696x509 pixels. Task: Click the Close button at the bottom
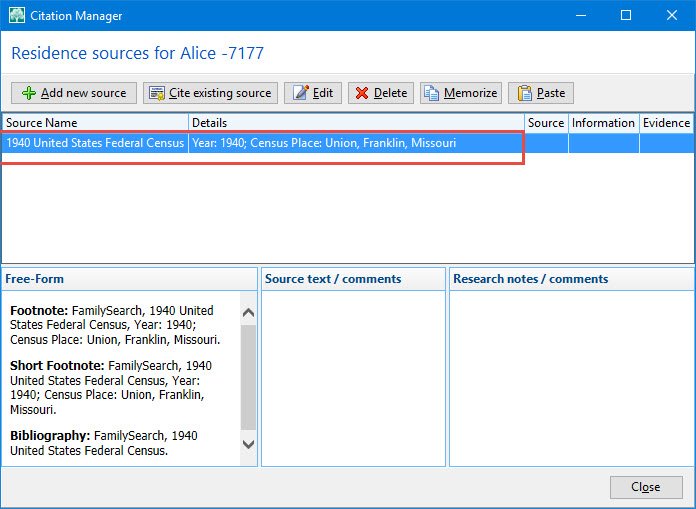coord(646,487)
